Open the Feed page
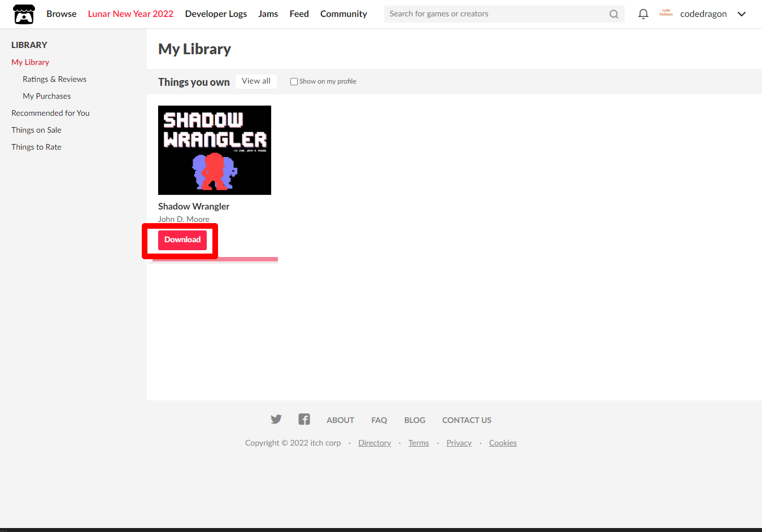The height and width of the screenshot is (532, 762). [x=299, y=14]
